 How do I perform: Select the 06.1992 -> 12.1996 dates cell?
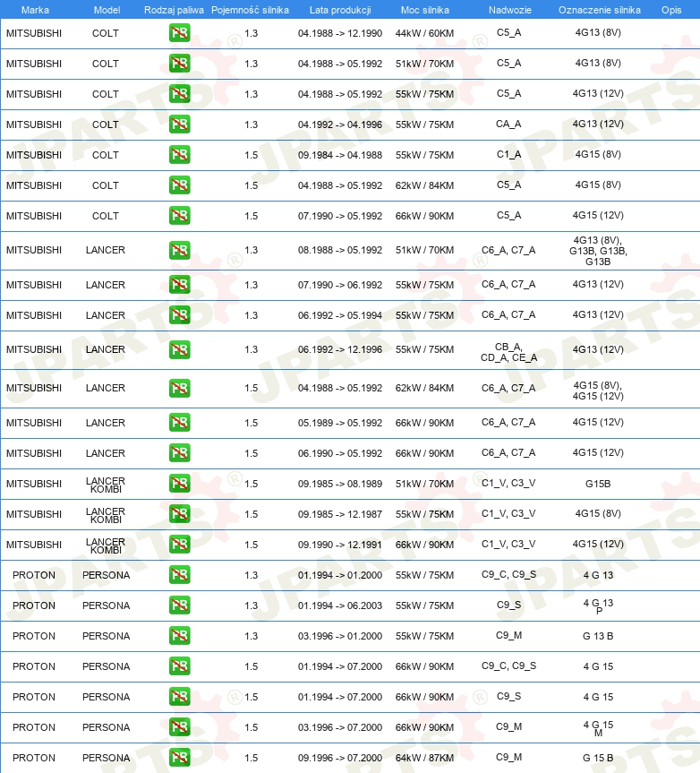[x=340, y=349]
